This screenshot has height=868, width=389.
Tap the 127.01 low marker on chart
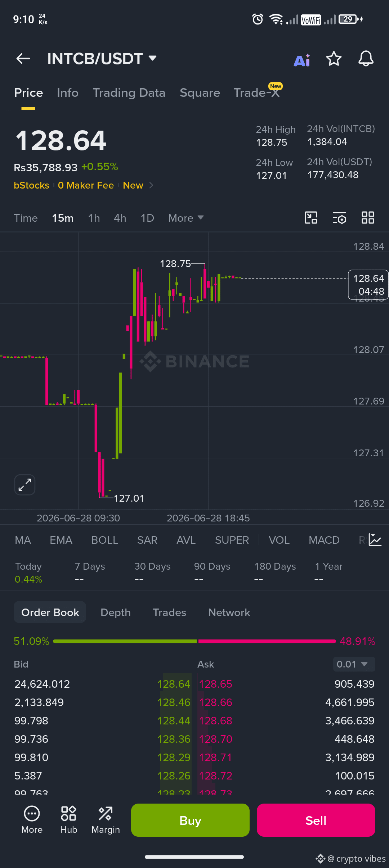[x=129, y=498]
